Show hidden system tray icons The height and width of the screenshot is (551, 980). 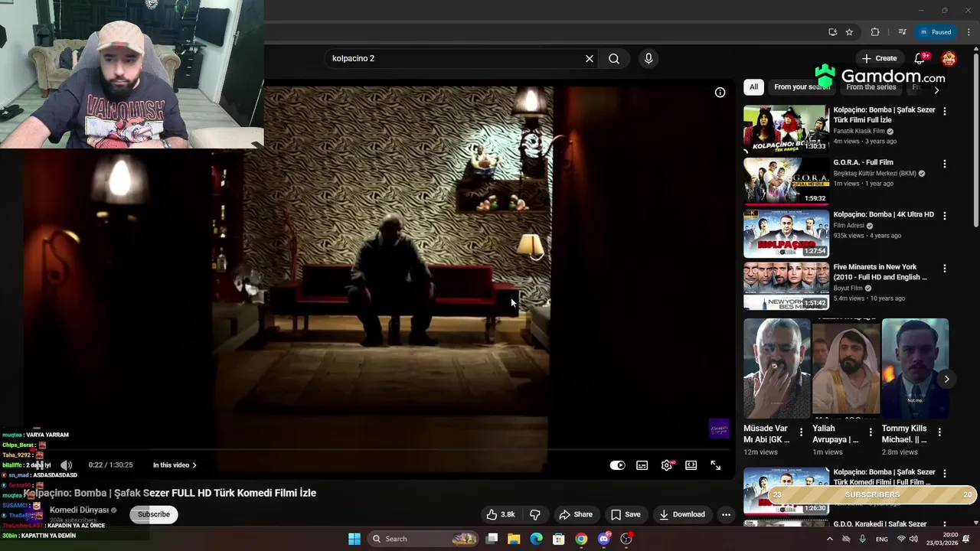coord(829,539)
